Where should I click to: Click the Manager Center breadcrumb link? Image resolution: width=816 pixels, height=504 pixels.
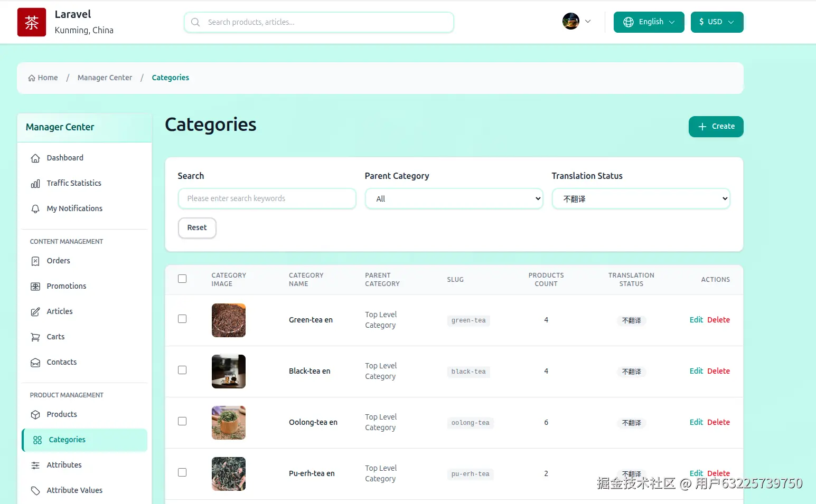105,78
